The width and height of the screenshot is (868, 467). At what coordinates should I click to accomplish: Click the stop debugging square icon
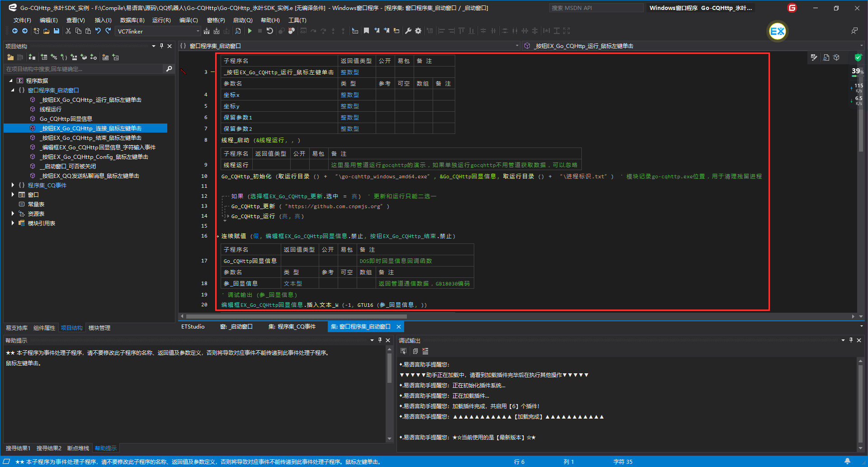pos(259,31)
